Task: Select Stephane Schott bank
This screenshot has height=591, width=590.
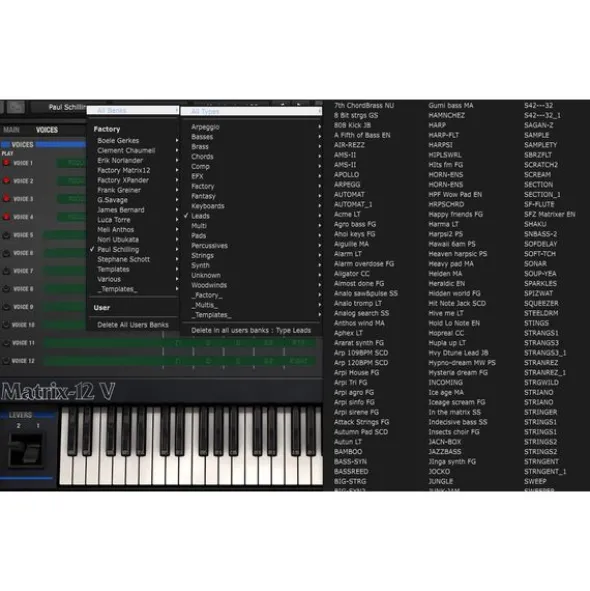Action: tap(133, 259)
